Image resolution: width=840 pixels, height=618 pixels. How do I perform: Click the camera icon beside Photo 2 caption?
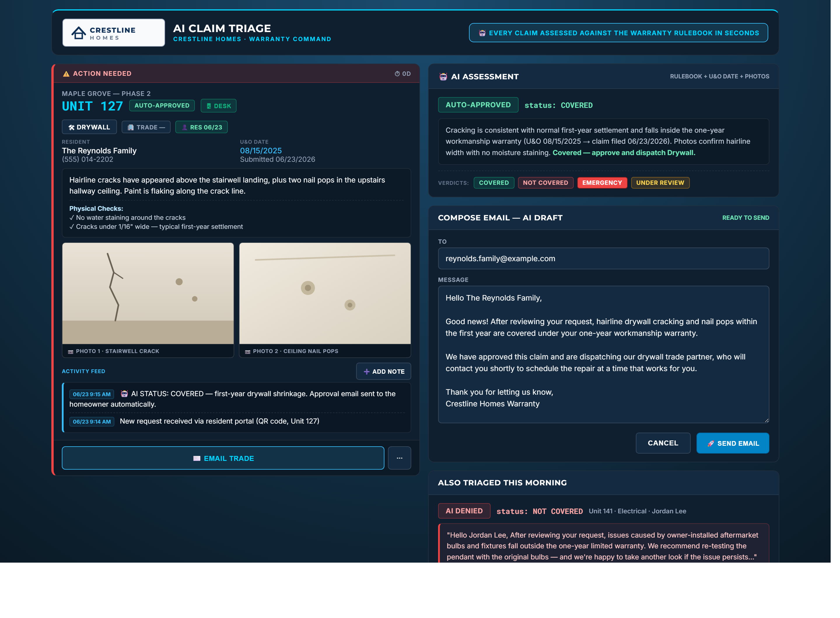[x=247, y=352]
